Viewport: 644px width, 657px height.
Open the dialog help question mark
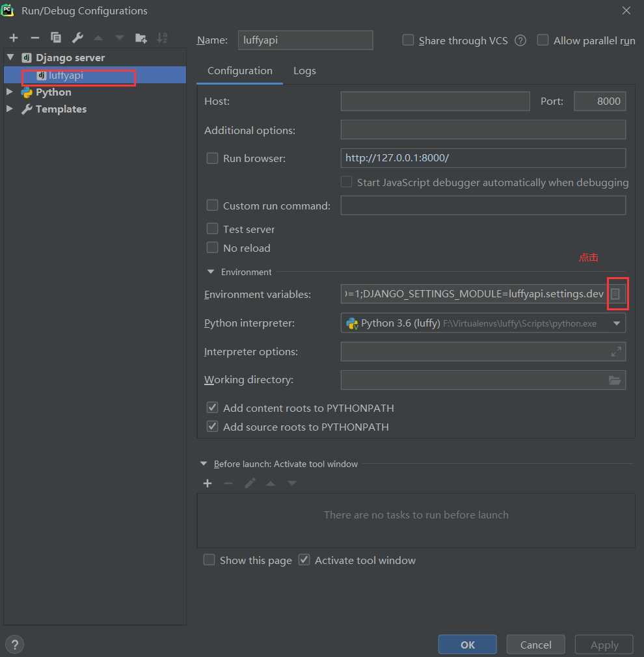pyautogui.click(x=15, y=645)
